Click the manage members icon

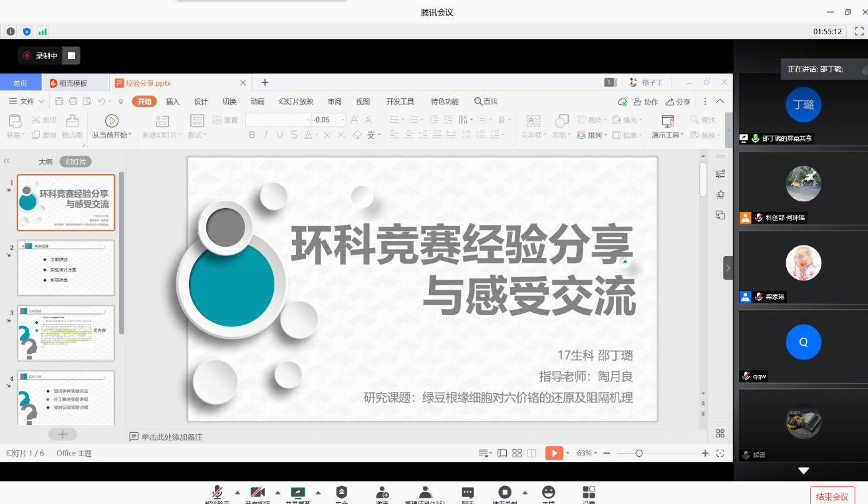click(425, 493)
